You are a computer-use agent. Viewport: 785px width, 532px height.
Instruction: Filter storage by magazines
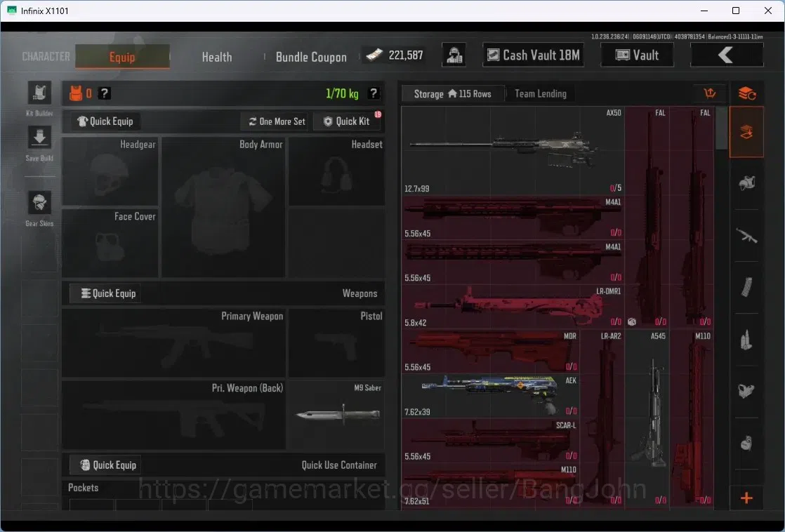tap(746, 287)
